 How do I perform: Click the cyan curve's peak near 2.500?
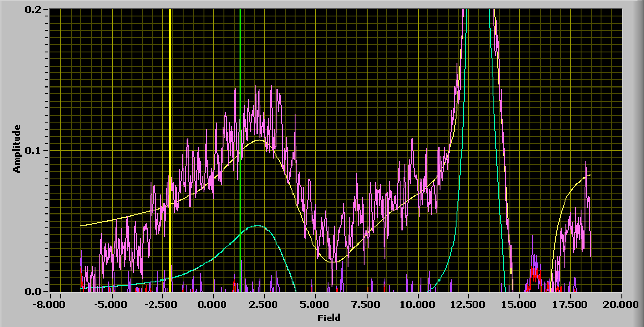(x=257, y=225)
